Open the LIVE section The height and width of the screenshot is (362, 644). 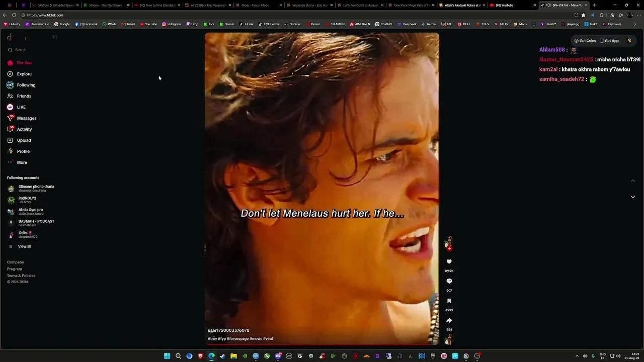[x=17, y=107]
